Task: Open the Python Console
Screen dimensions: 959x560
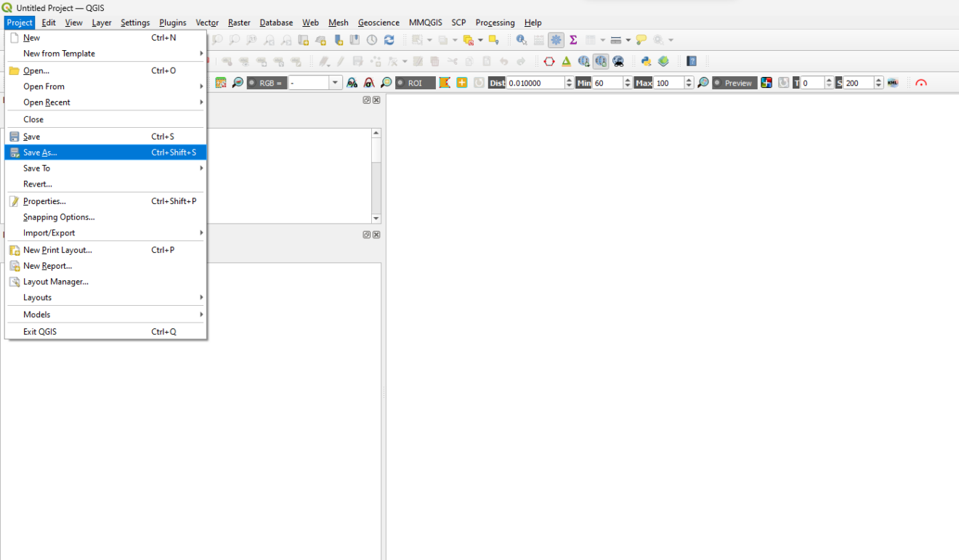Action: [x=647, y=61]
